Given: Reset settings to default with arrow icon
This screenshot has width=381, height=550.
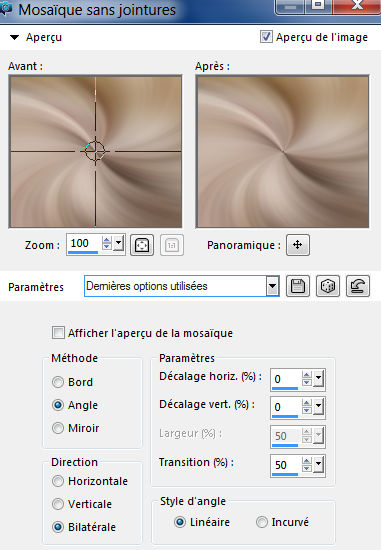Looking at the screenshot, I should pos(357,286).
